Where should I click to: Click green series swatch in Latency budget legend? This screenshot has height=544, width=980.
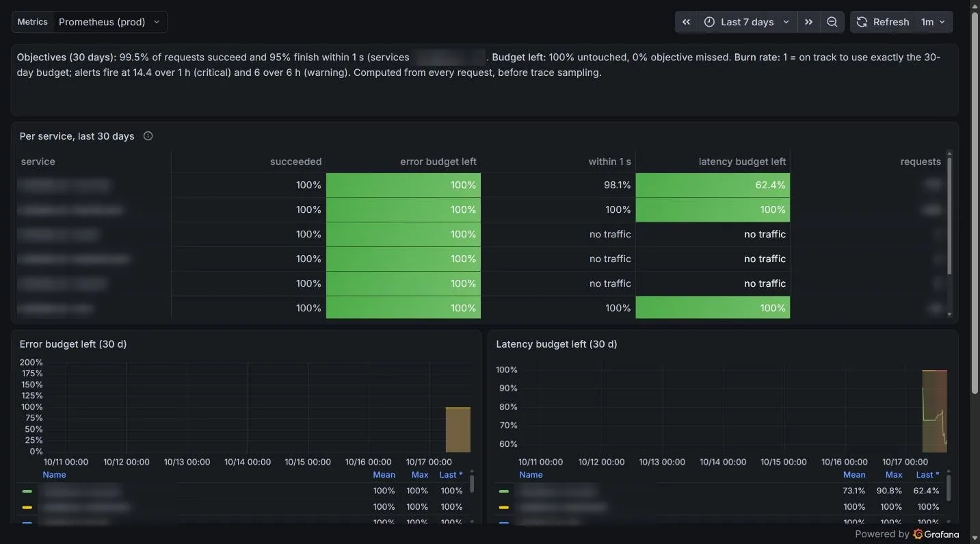tap(504, 491)
